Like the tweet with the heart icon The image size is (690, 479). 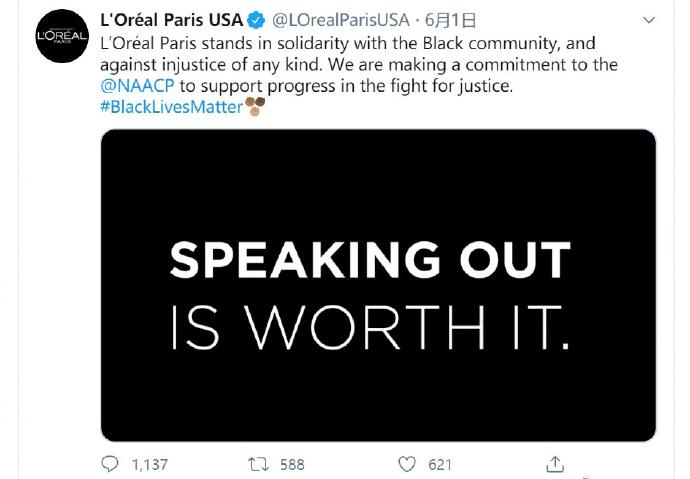click(x=406, y=464)
